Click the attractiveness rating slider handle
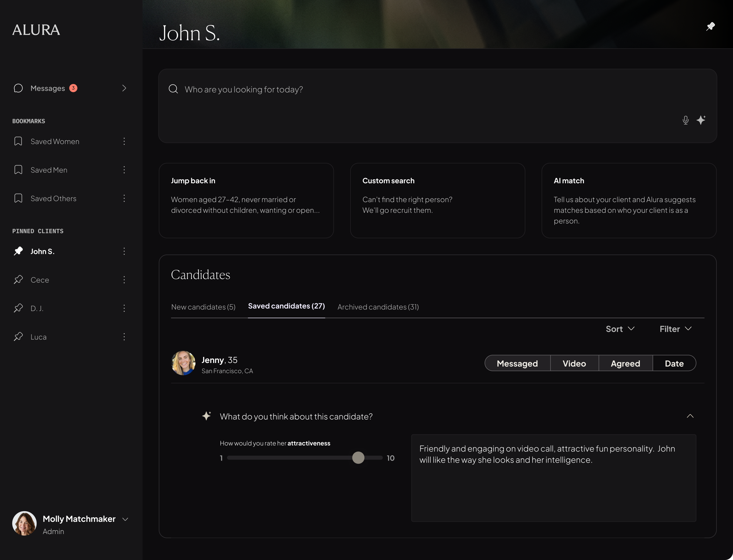733x560 pixels. pos(358,458)
